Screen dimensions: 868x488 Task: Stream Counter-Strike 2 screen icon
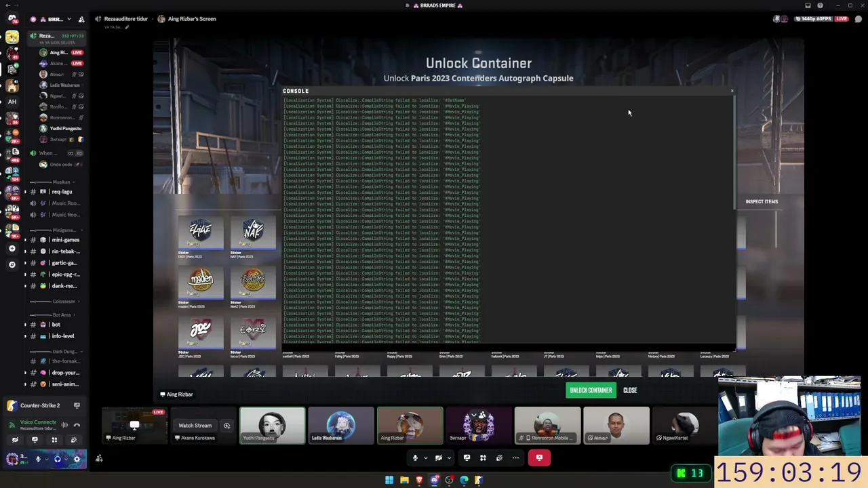tap(77, 405)
